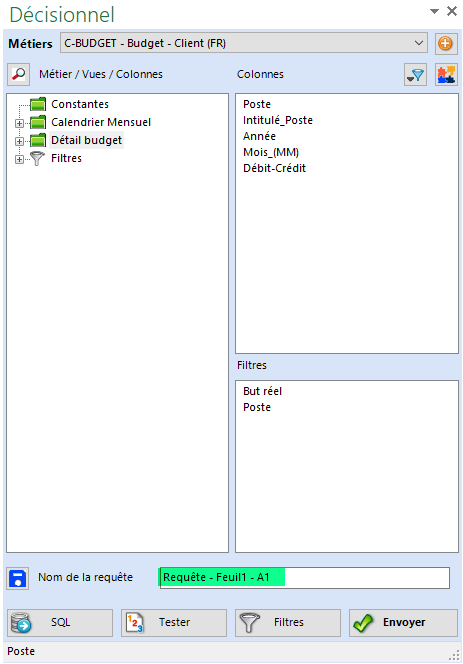Screen dimensions: 463x664
Task: Click the orange plus icon beside Métiers
Action: tap(446, 44)
